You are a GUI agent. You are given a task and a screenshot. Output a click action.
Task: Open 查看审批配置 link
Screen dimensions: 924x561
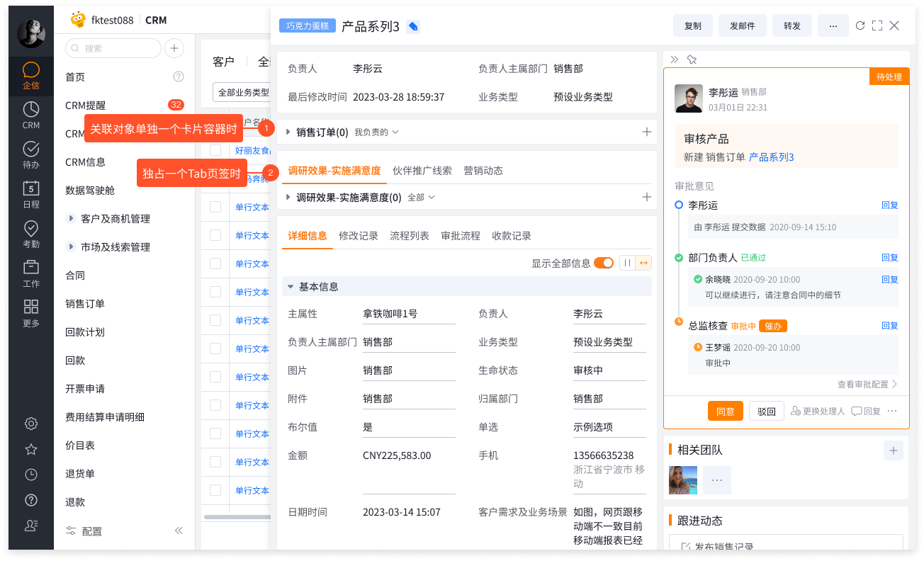coord(867,384)
